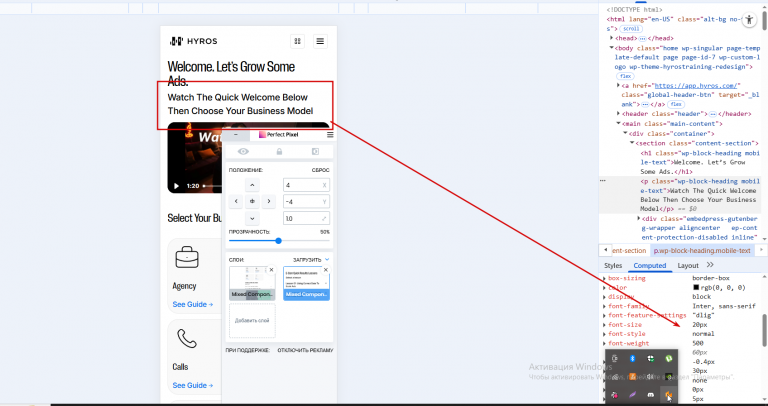Expand the box-sizing computed property
Image resolution: width=768 pixels, height=406 pixels.
[x=604, y=278]
